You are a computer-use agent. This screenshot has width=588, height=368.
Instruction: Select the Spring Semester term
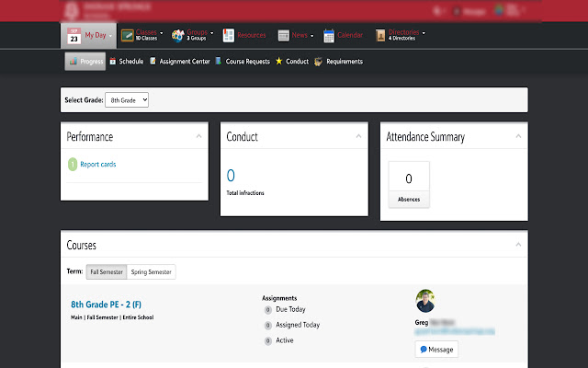(151, 272)
